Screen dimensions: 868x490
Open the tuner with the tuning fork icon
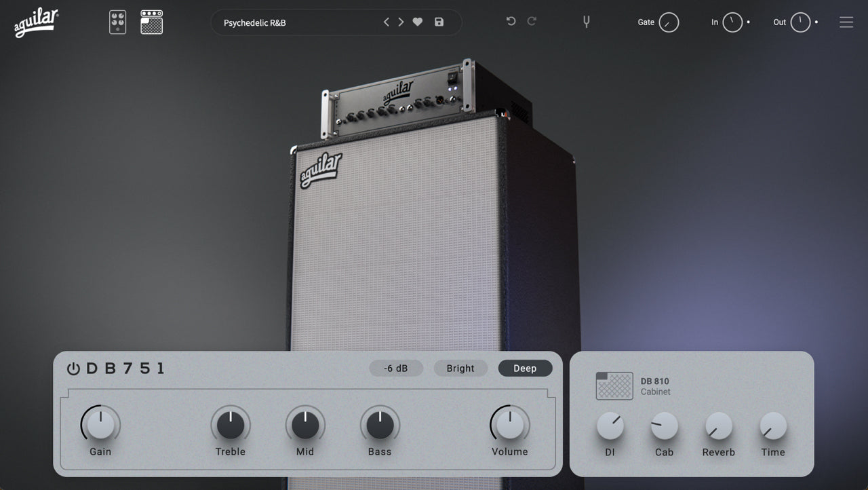(x=585, y=22)
